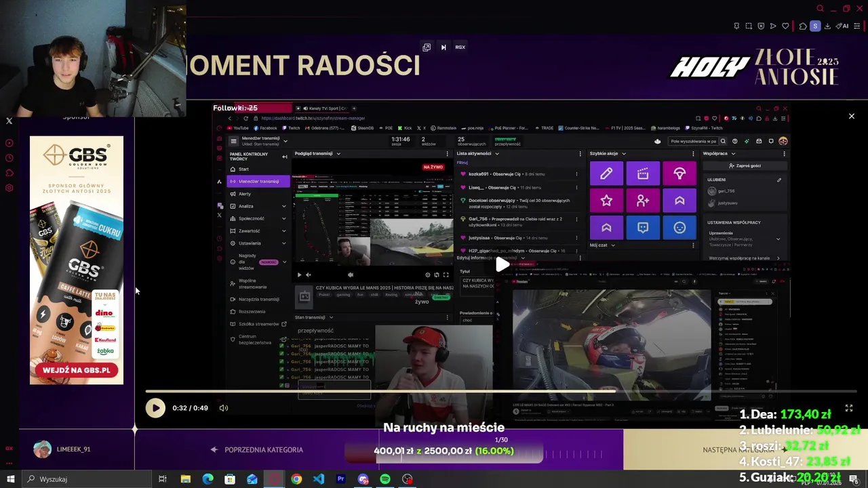Expand Analiza in recorded Twitch panel
The height and width of the screenshot is (488, 868).
[258, 206]
